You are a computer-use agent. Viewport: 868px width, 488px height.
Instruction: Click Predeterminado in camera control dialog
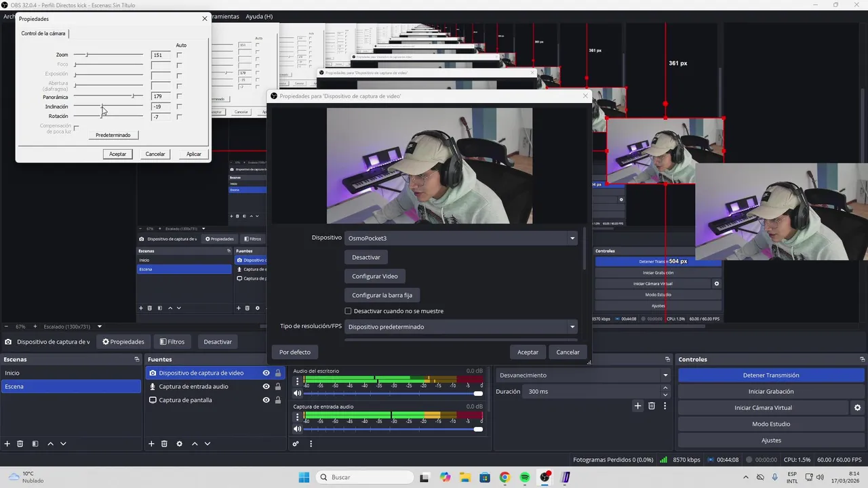(x=113, y=135)
